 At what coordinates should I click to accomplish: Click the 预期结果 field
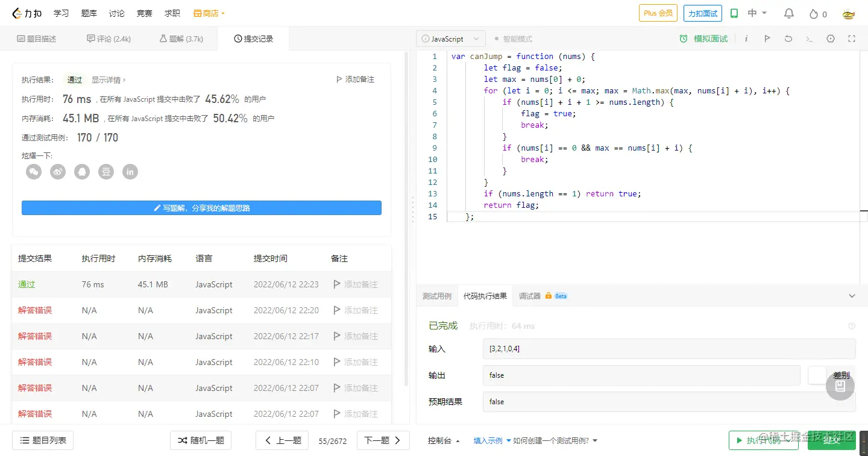pos(669,402)
